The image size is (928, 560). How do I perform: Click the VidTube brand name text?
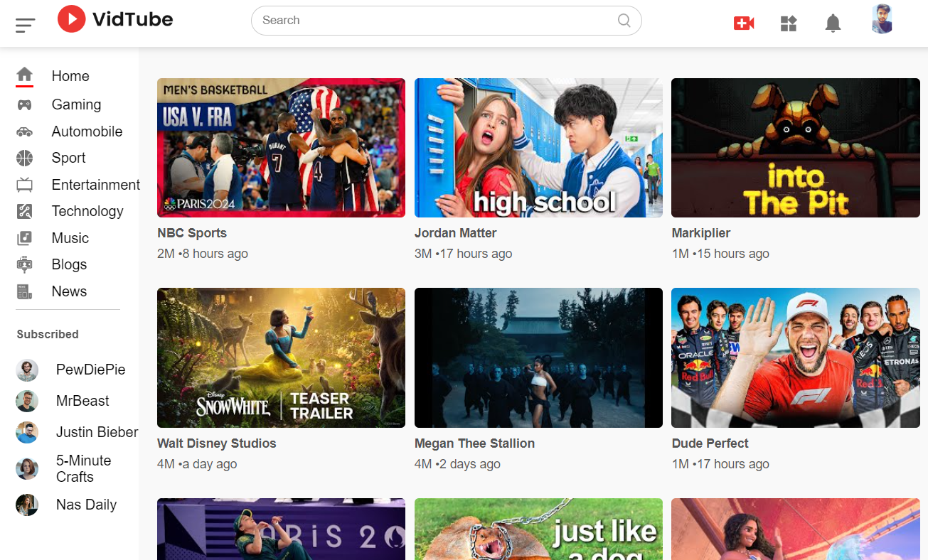click(132, 19)
